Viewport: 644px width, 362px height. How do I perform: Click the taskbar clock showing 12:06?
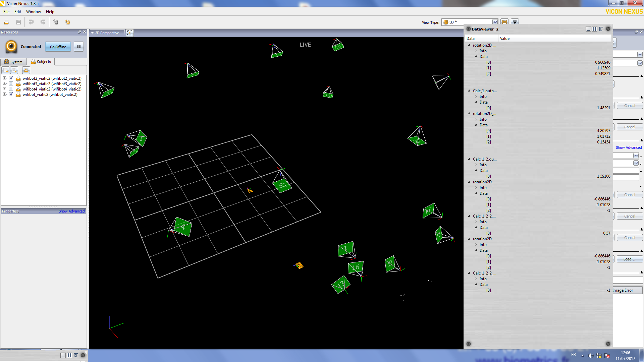coord(625,353)
